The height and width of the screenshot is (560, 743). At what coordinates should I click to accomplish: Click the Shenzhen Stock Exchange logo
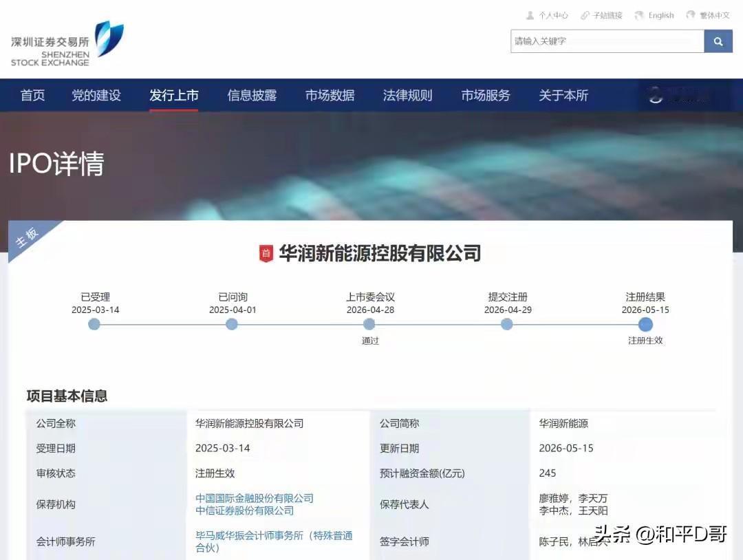[67, 44]
